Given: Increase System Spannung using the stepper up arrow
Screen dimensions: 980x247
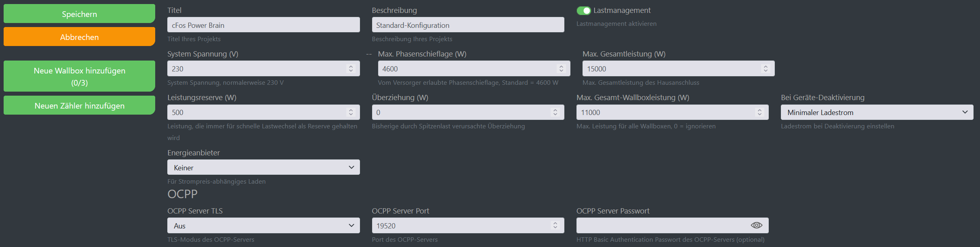Looking at the screenshot, I should [351, 66].
